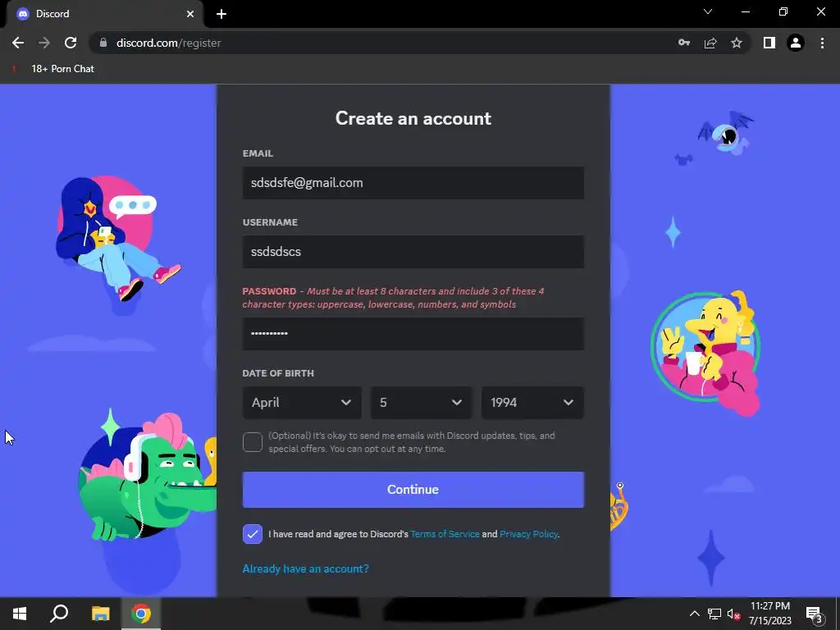Show hidden system tray icons
This screenshot has width=840, height=630.
694,614
